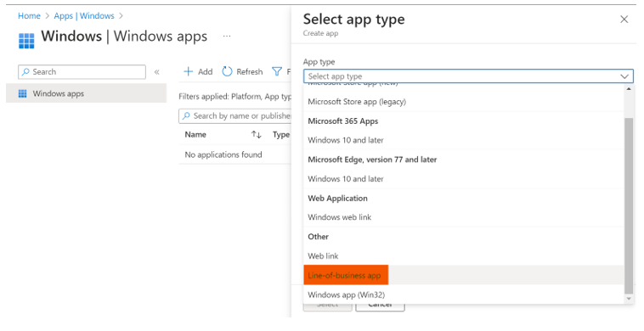Collapse sidebar with double chevron icon
Viewport: 644px width, 331px height.
[x=156, y=72]
